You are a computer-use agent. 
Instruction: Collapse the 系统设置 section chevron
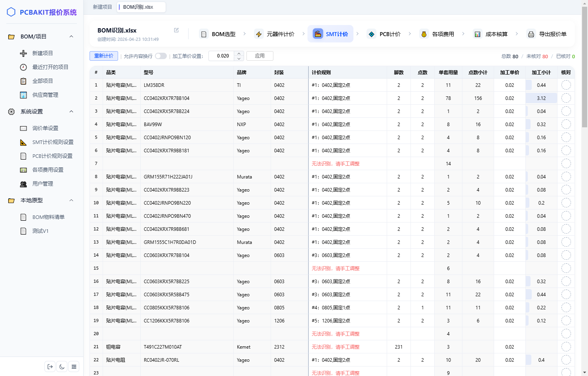[71, 112]
